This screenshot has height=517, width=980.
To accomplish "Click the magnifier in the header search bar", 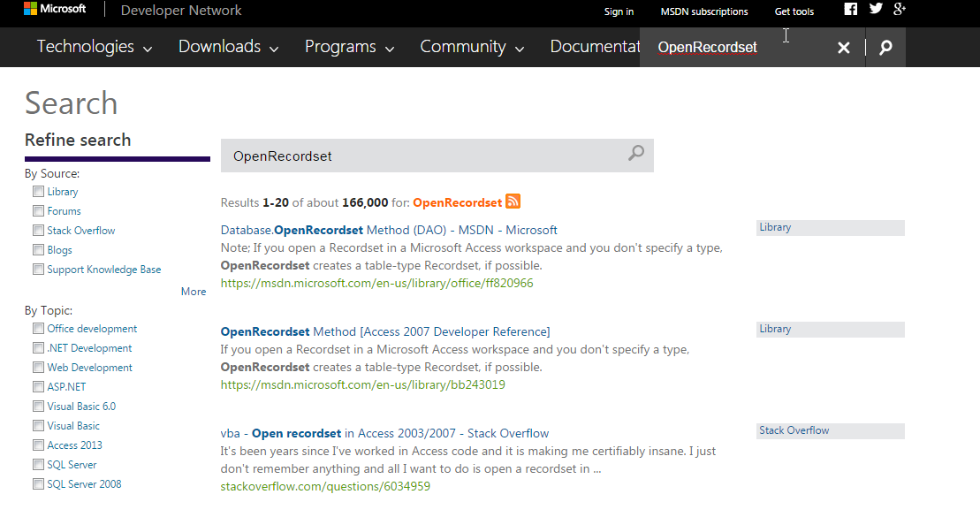I will tap(885, 48).
